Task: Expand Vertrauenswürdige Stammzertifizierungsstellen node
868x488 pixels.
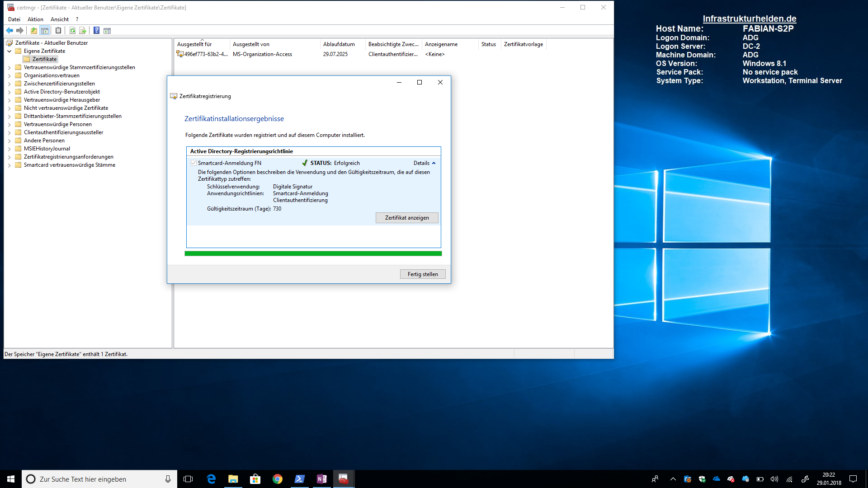Action: (x=9, y=67)
